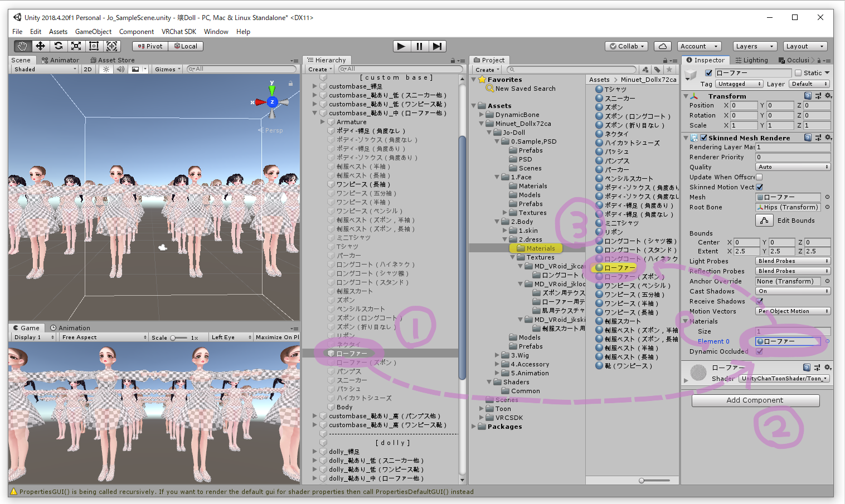Open Hierarchy Create button
Screen dimensions: 845x504
coord(320,70)
